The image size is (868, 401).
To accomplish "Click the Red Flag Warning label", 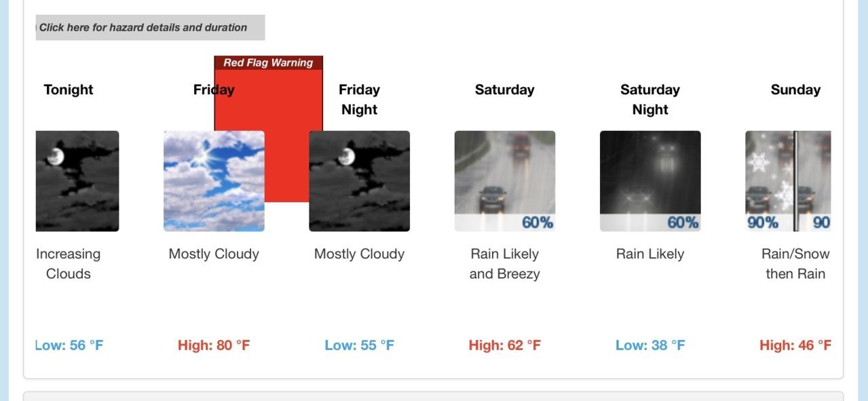I will (268, 62).
